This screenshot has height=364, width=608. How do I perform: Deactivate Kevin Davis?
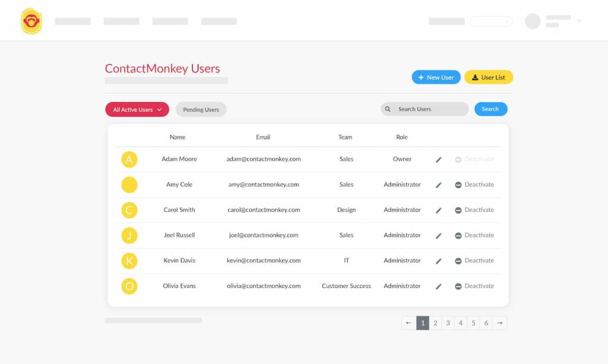474,261
